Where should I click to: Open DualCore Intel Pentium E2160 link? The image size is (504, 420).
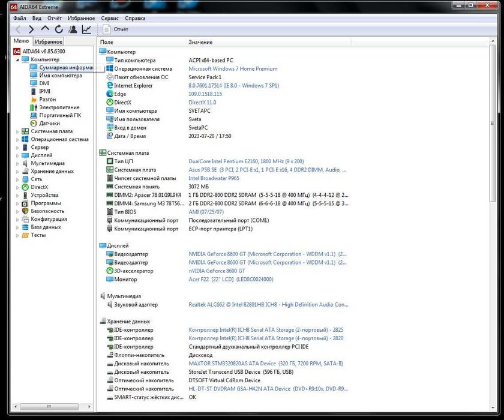pyautogui.click(x=246, y=161)
